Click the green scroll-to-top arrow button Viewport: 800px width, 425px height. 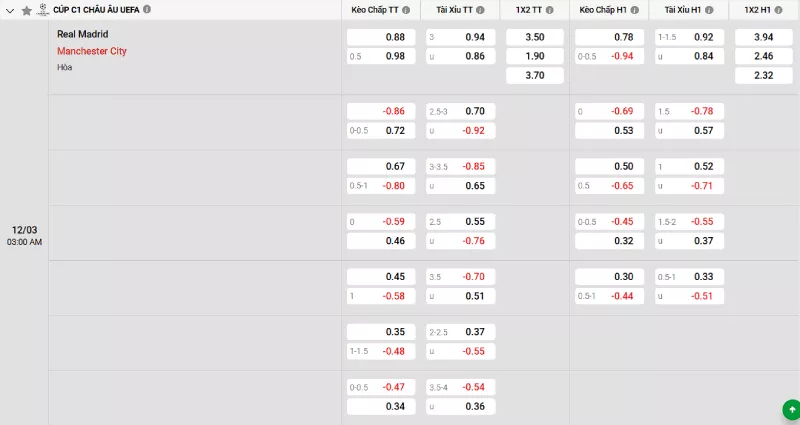pyautogui.click(x=790, y=409)
